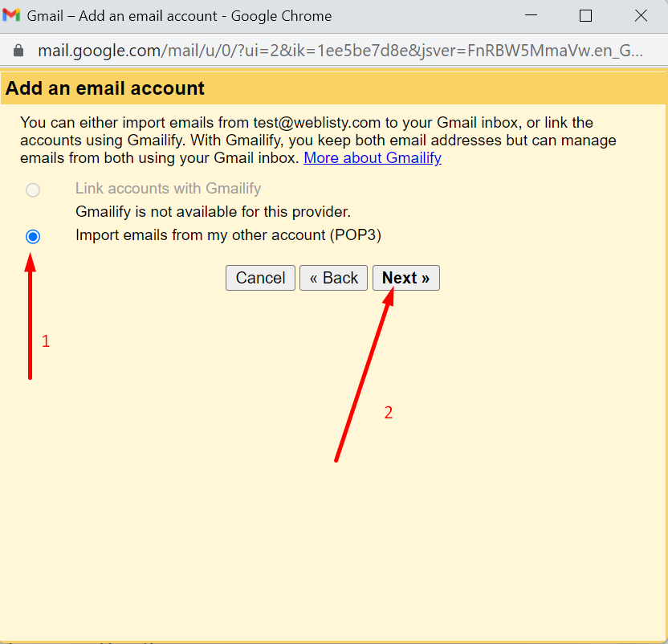Cancel adding the email account
The image size is (668, 644).
260,278
